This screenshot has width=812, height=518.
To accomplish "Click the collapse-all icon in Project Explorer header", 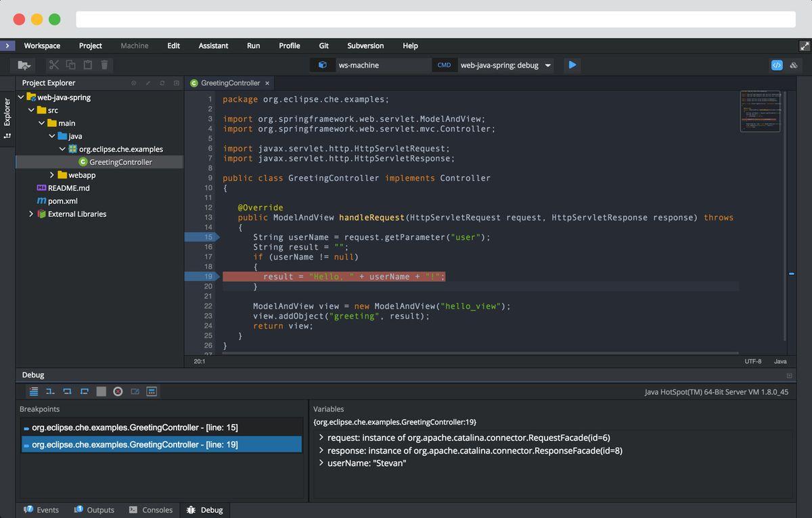I will point(177,83).
